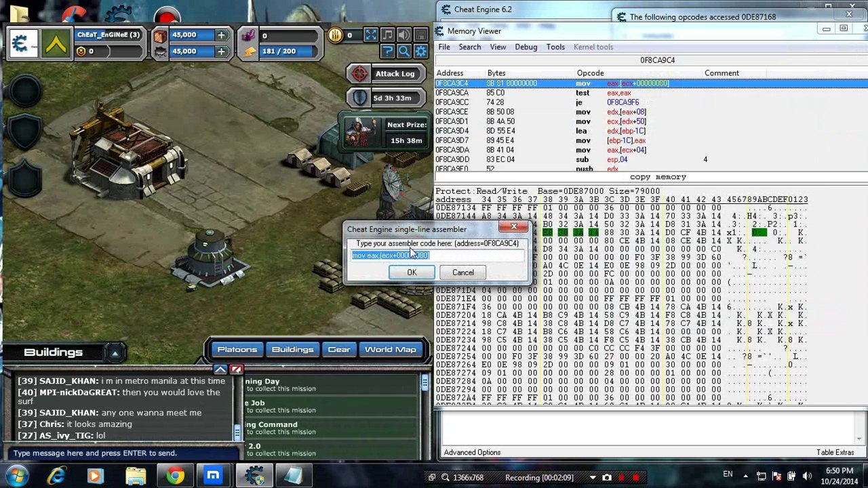Click OK in the single-line assembler dialog
Viewport: 868px width, 488px height.
[412, 272]
